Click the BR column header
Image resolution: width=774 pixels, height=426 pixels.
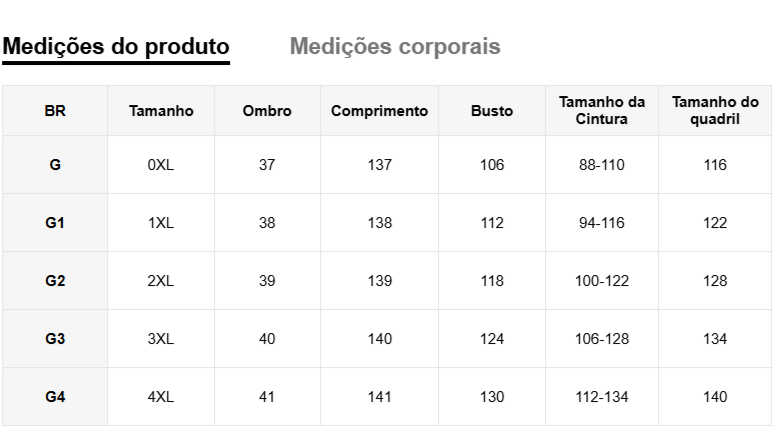(55, 111)
